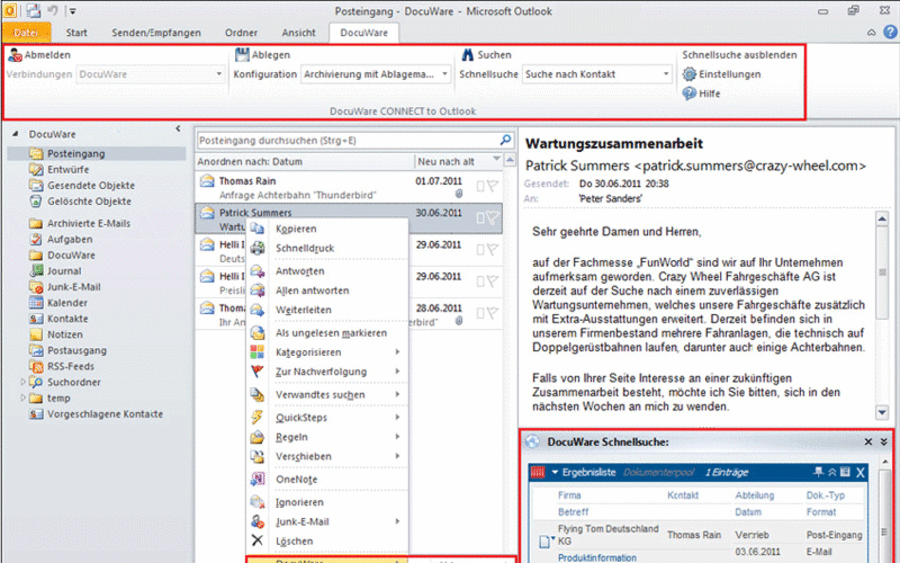Open the Journal folder
Image resolution: width=900 pixels, height=563 pixels.
pos(64,271)
